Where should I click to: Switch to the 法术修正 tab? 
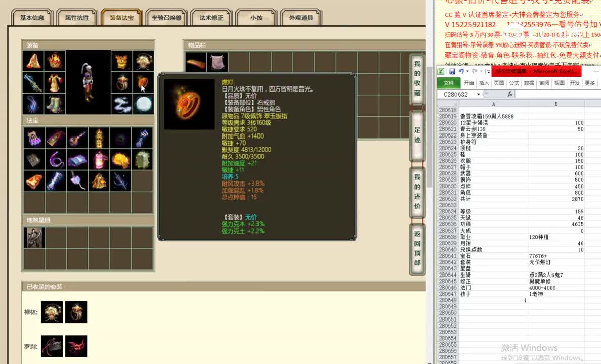(x=211, y=18)
